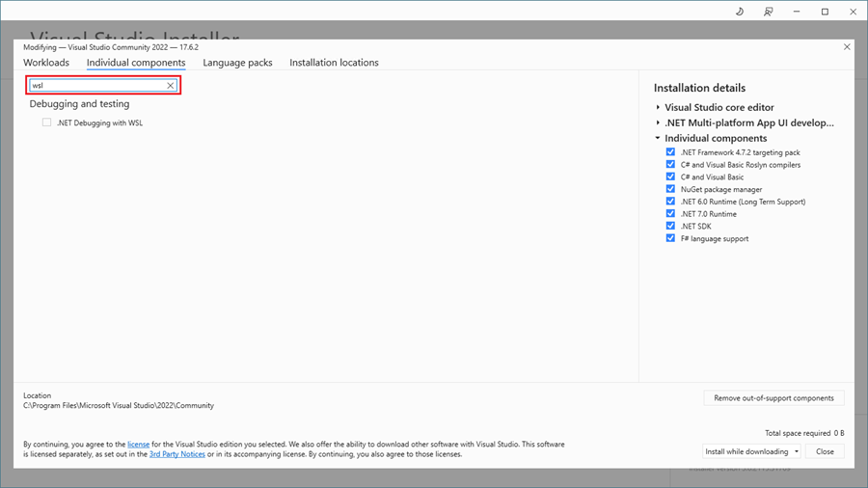Uncheck F# language support
This screenshot has height=488, width=868.
[x=670, y=238]
